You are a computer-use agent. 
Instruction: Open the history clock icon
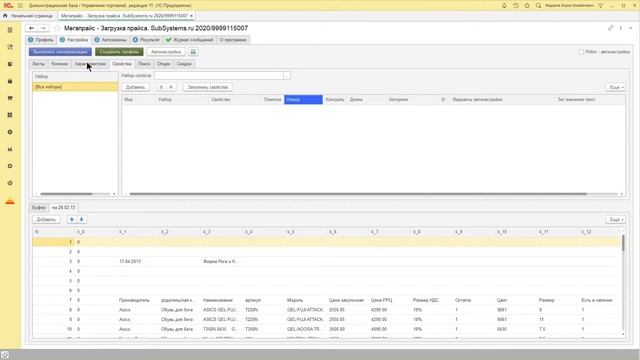click(516, 5)
